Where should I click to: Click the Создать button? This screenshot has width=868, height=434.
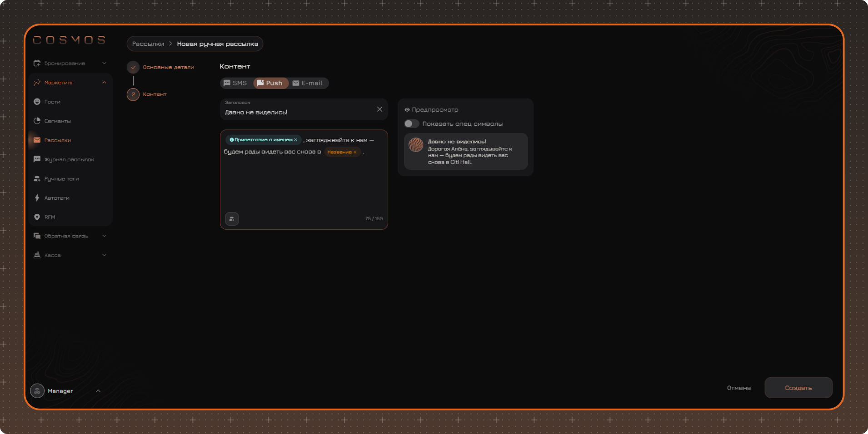798,388
